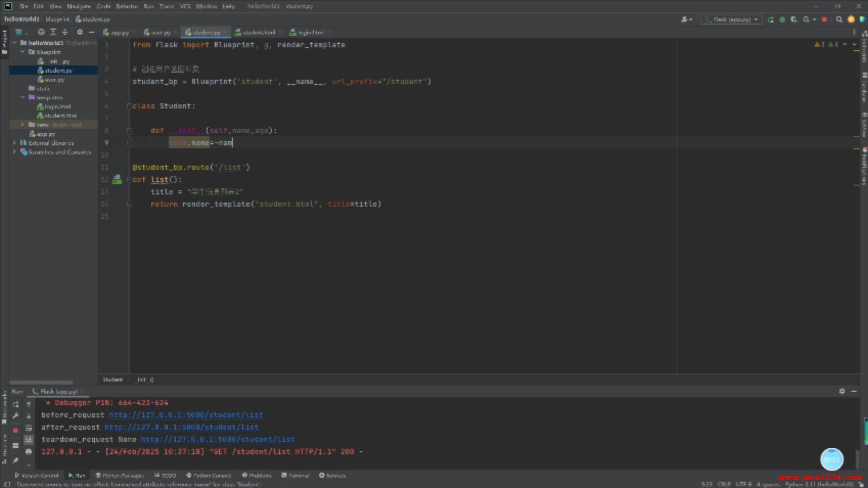Open teardown_request URL link in console

pos(217,439)
